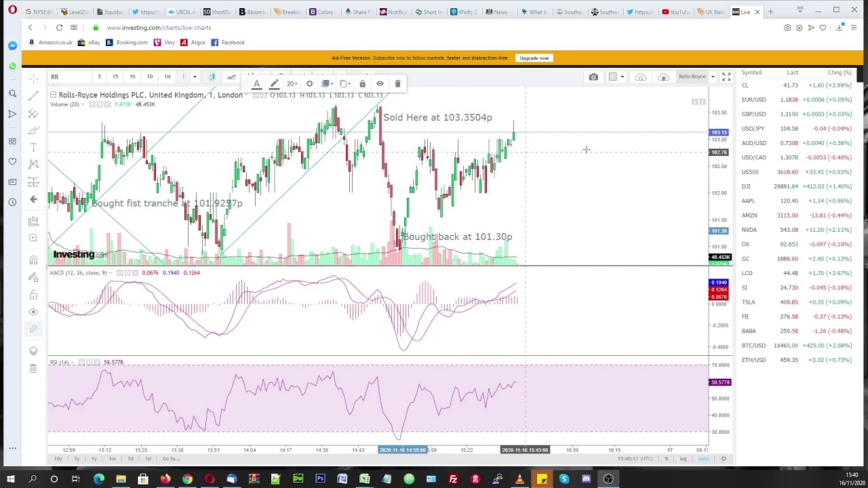The image size is (868, 488).
Task: Select the 7d time range
Action: (130, 459)
